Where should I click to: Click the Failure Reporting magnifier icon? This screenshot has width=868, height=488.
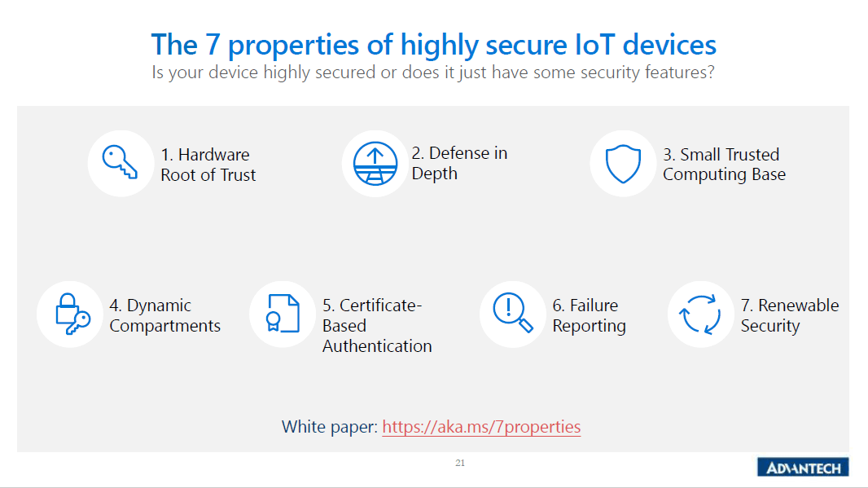(512, 314)
